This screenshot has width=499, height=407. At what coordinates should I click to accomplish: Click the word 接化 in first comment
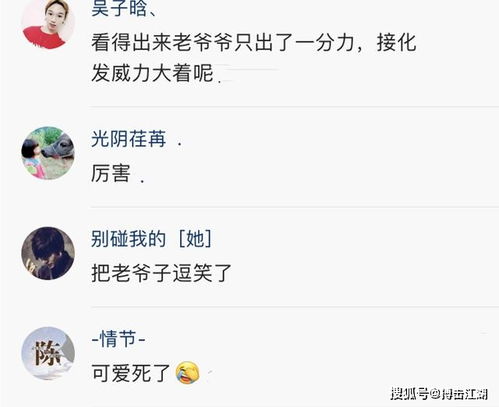pos(397,43)
